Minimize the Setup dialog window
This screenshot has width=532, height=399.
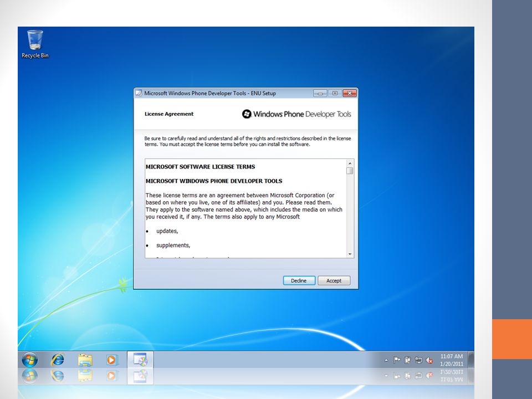point(320,93)
